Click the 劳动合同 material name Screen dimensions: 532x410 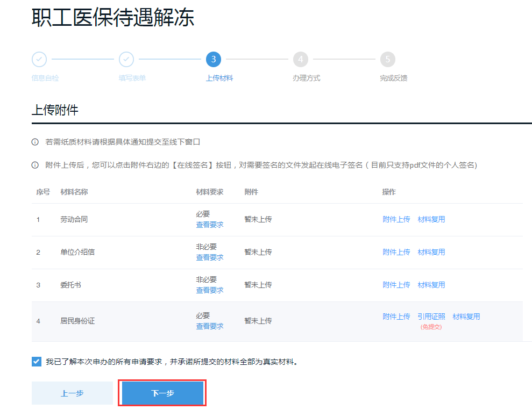(x=74, y=219)
